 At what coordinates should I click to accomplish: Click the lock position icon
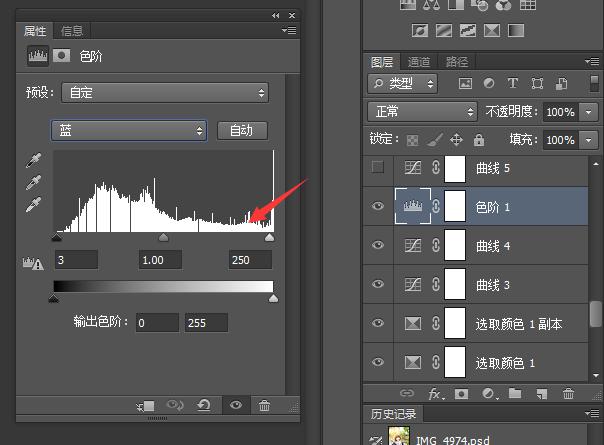point(456,140)
